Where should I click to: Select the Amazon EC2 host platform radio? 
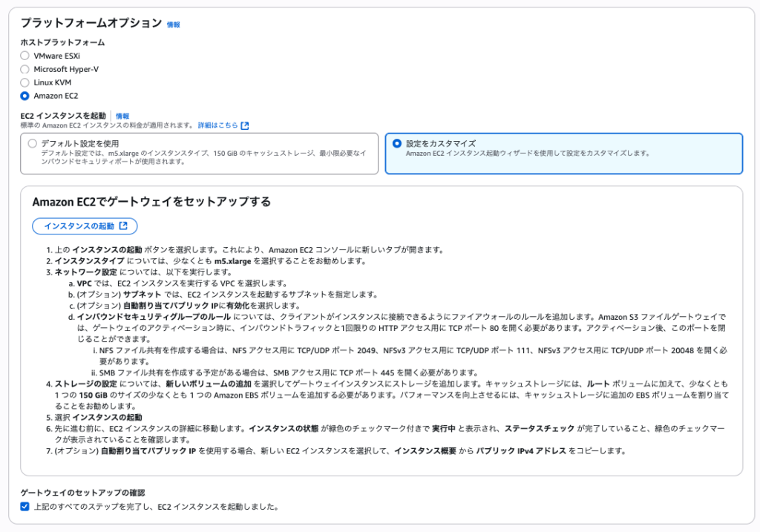24,96
